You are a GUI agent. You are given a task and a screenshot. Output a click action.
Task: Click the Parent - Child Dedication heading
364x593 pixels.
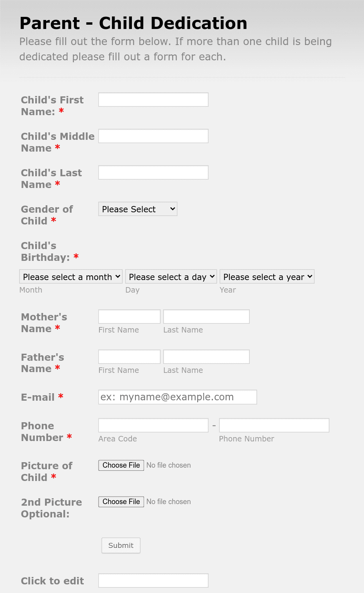coord(133,23)
